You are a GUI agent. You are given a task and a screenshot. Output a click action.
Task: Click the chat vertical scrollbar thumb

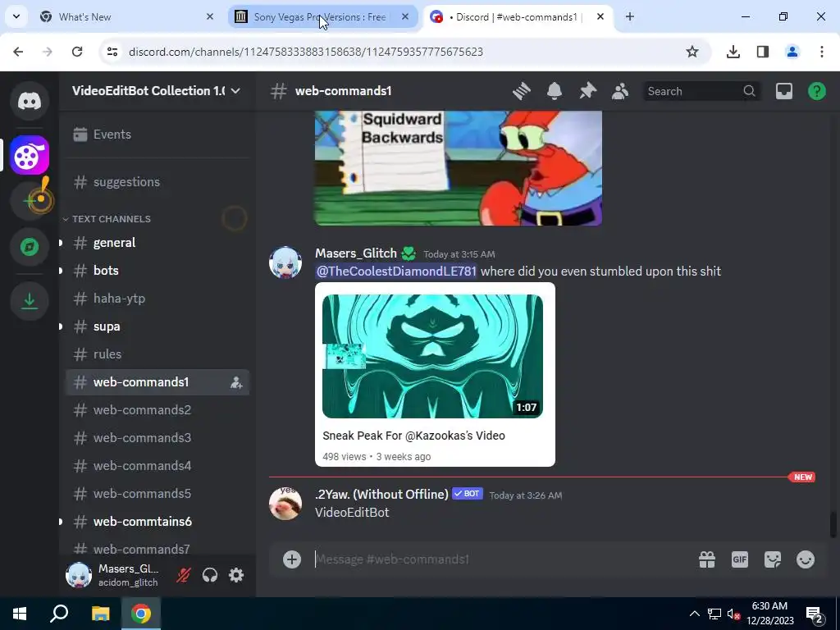(833, 525)
